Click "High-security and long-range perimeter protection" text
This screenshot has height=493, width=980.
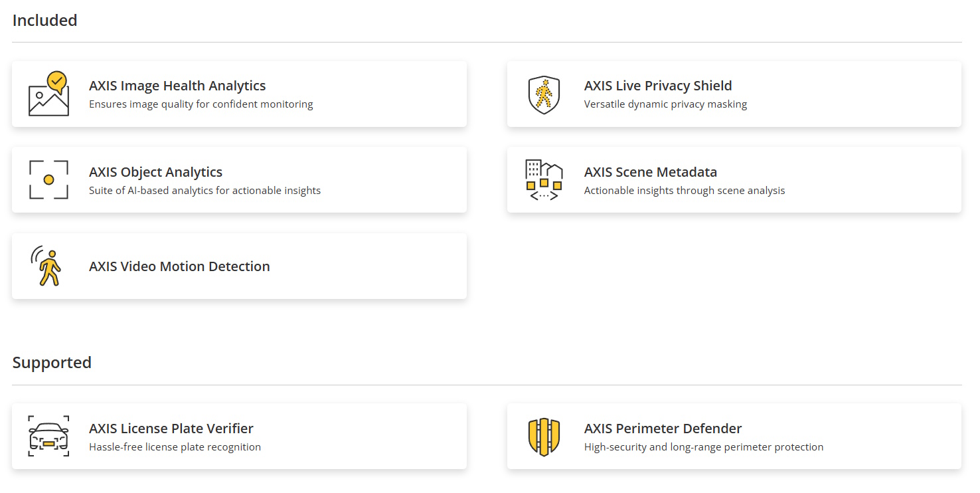coord(704,447)
